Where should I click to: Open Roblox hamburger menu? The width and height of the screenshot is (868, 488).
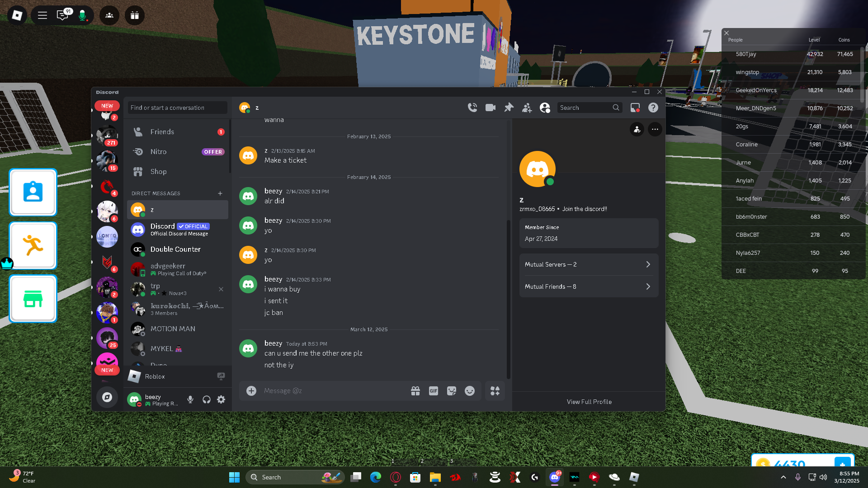[x=42, y=15]
